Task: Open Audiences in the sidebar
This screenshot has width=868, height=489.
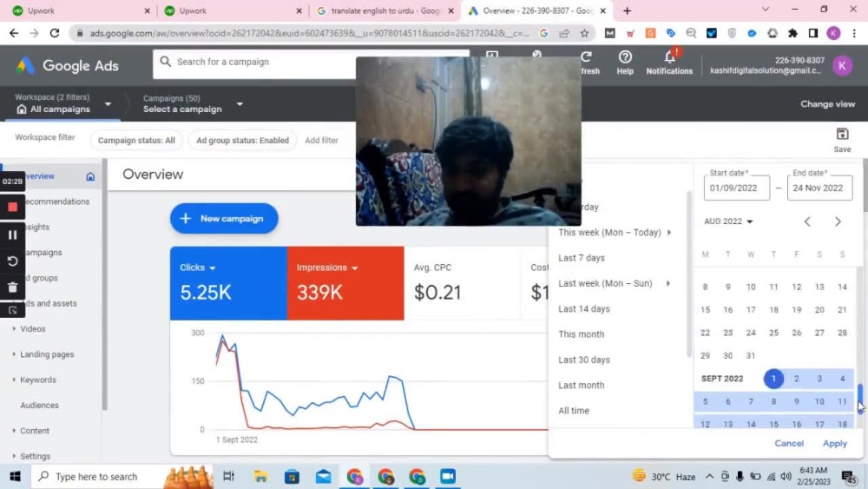Action: [x=39, y=406]
